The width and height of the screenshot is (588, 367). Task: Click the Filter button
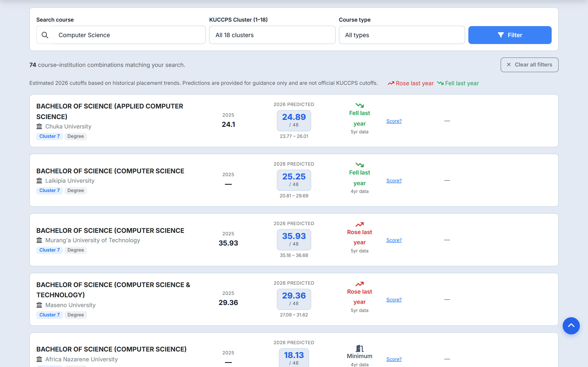(x=510, y=35)
